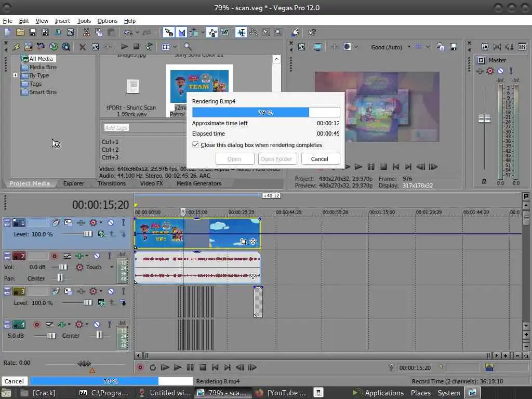Click the Level slider on video track 1
The image size is (532, 399).
[x=88, y=234]
